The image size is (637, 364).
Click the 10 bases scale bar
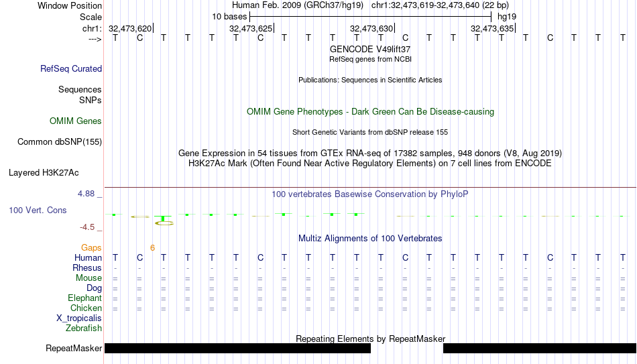click(x=371, y=17)
